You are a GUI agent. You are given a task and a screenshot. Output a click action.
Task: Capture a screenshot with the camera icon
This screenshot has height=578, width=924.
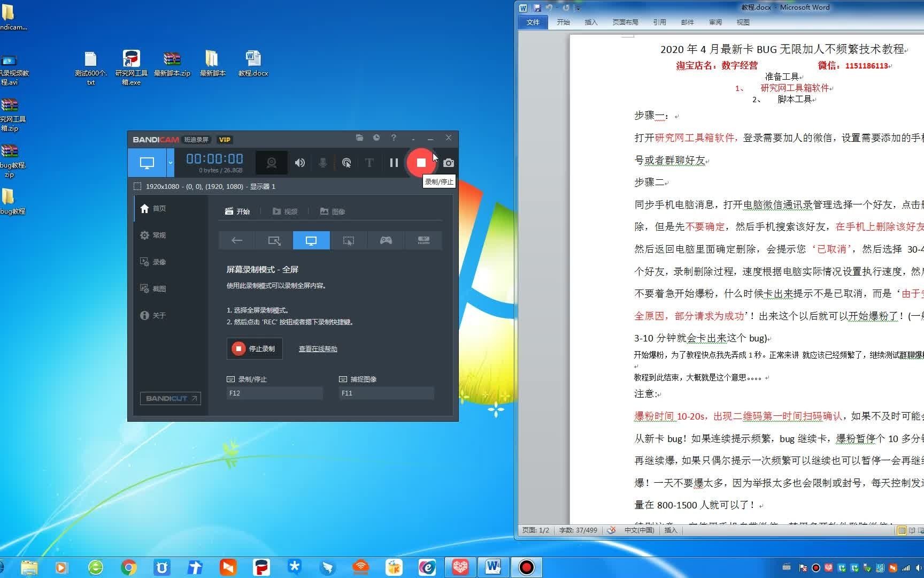pos(449,163)
